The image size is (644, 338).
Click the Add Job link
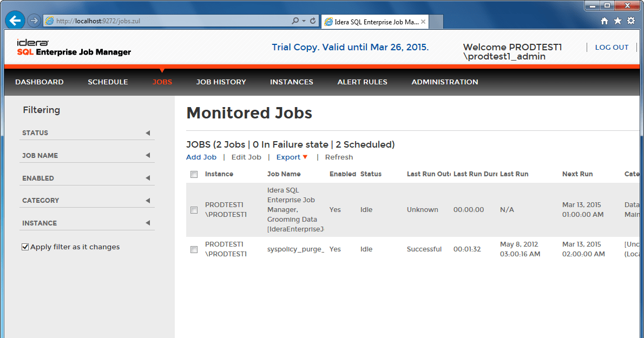tap(201, 157)
